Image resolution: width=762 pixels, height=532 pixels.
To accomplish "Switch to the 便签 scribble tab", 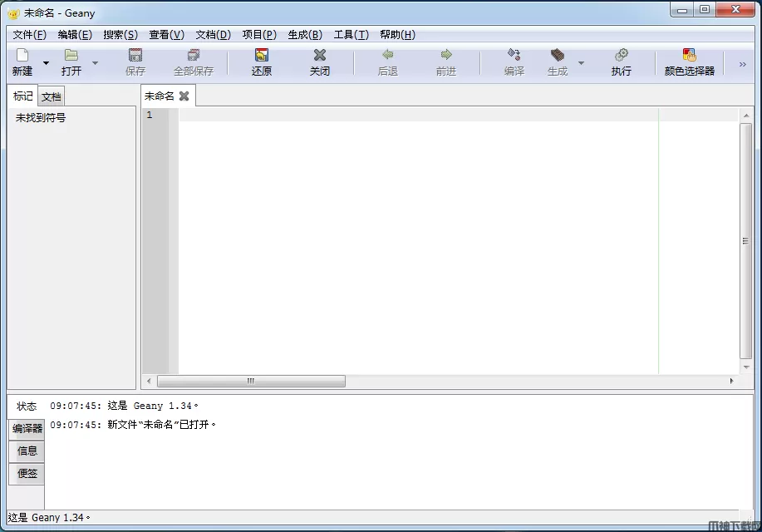I will click(x=27, y=473).
